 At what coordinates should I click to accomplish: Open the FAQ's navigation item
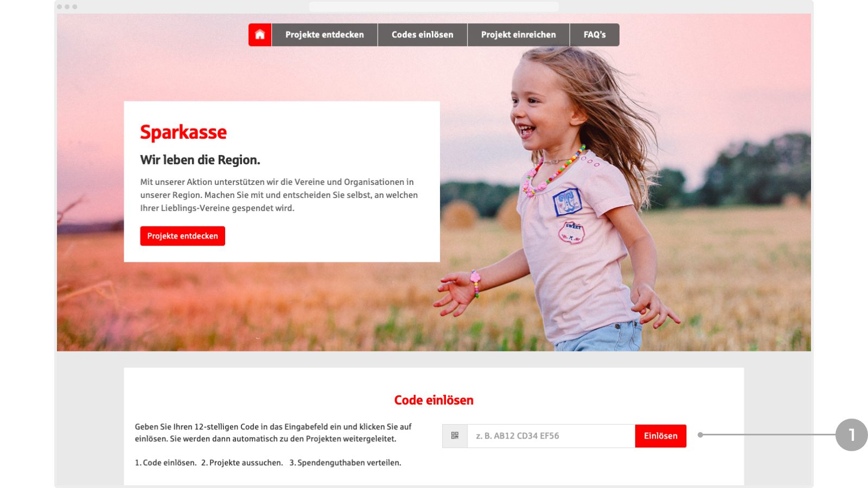[x=595, y=35]
